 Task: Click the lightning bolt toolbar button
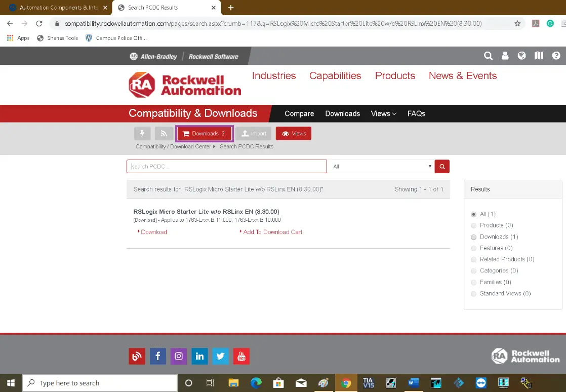142,134
